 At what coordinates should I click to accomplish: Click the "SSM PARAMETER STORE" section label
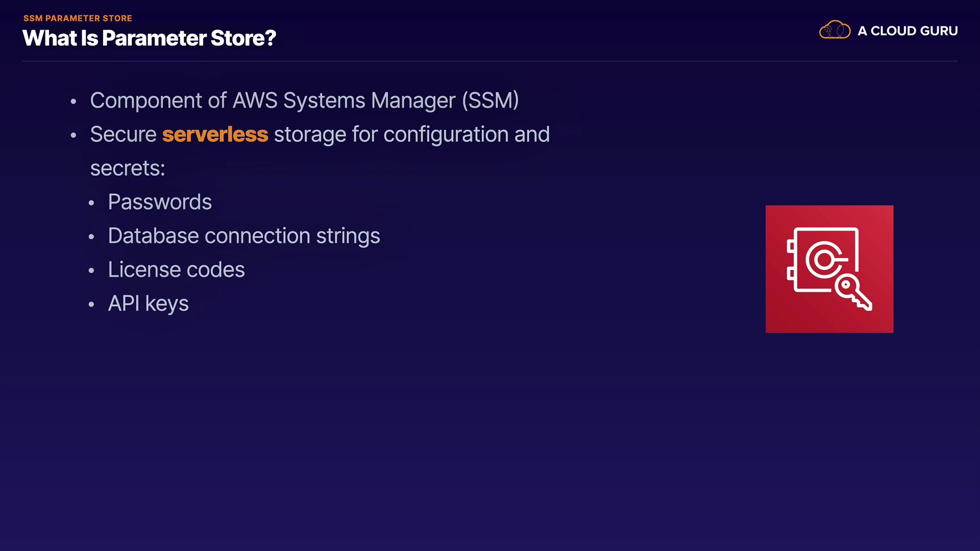(x=78, y=18)
